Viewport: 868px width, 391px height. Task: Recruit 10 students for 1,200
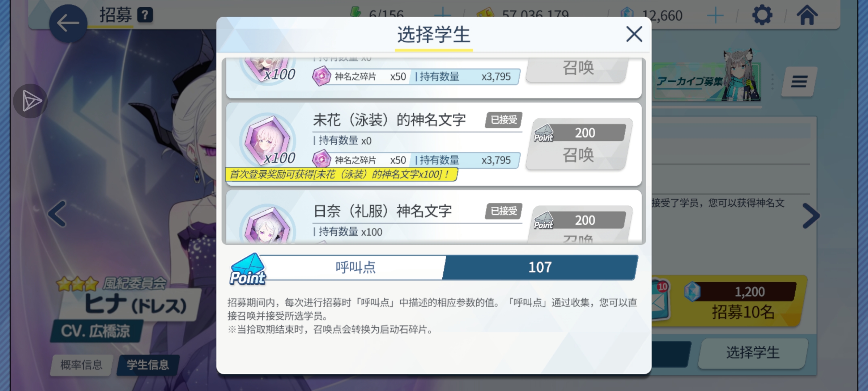[731, 301]
